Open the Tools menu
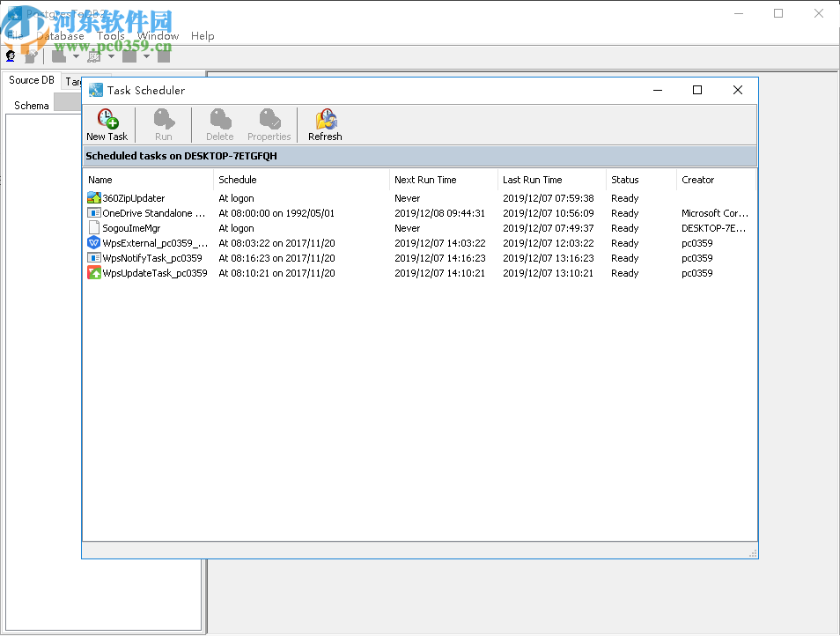This screenshot has height=636, width=840. pos(110,36)
